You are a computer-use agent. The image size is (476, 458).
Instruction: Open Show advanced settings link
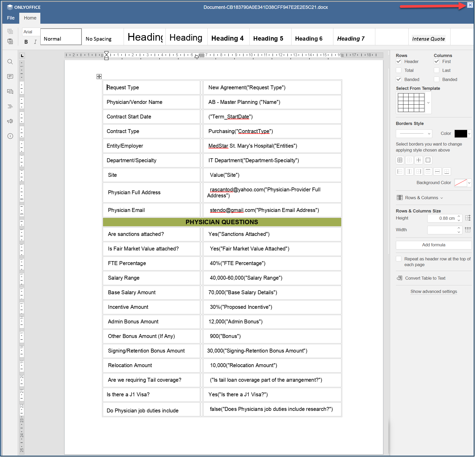coord(434,291)
